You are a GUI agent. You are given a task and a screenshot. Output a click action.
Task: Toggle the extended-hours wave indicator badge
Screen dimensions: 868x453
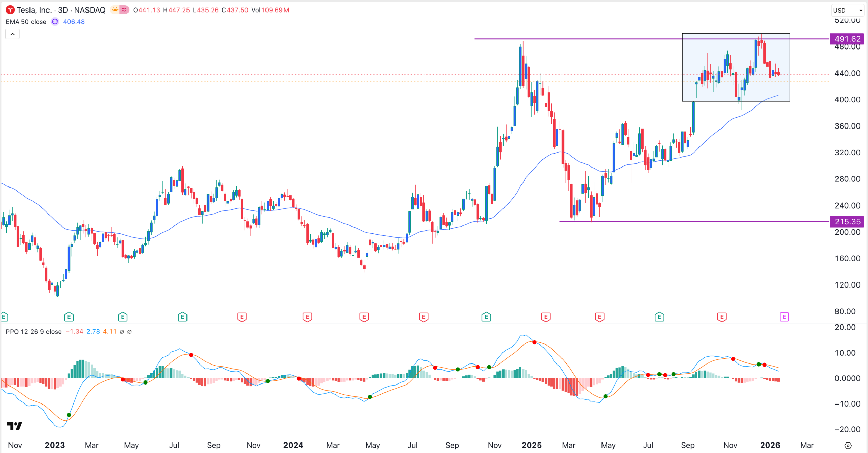123,10
